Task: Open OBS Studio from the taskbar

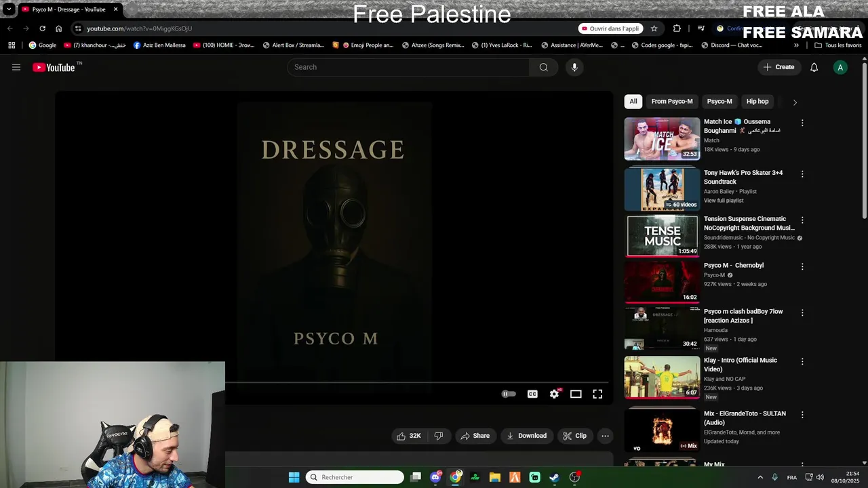Action: (574, 477)
